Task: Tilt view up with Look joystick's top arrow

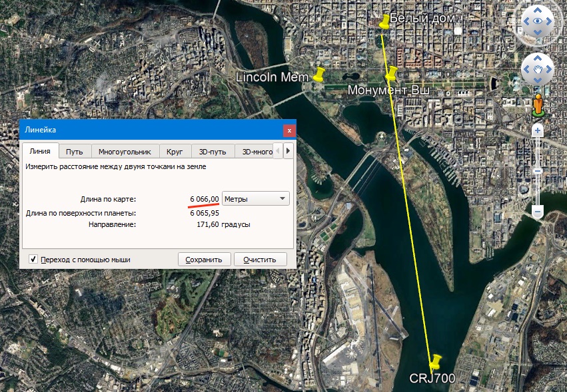Action: [x=537, y=10]
